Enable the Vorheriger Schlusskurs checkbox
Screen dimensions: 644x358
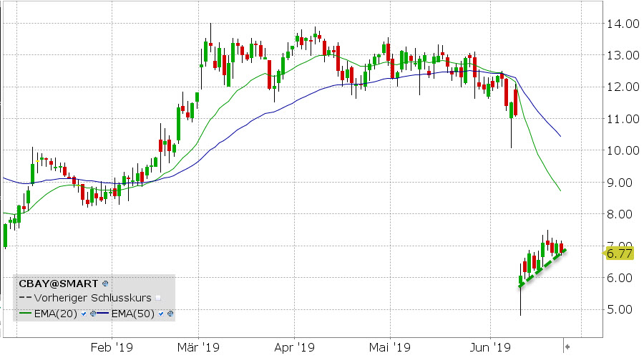coord(158,298)
